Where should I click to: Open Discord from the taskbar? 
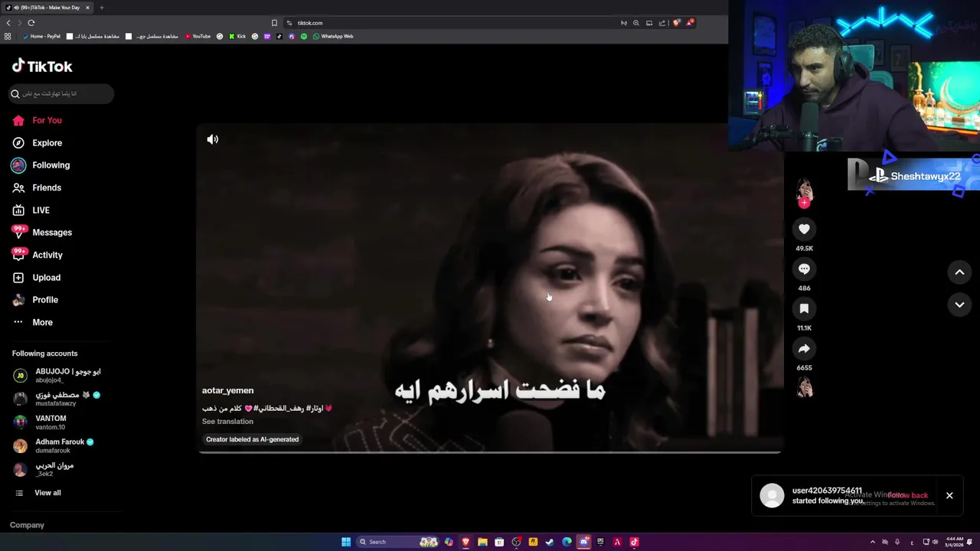583,542
